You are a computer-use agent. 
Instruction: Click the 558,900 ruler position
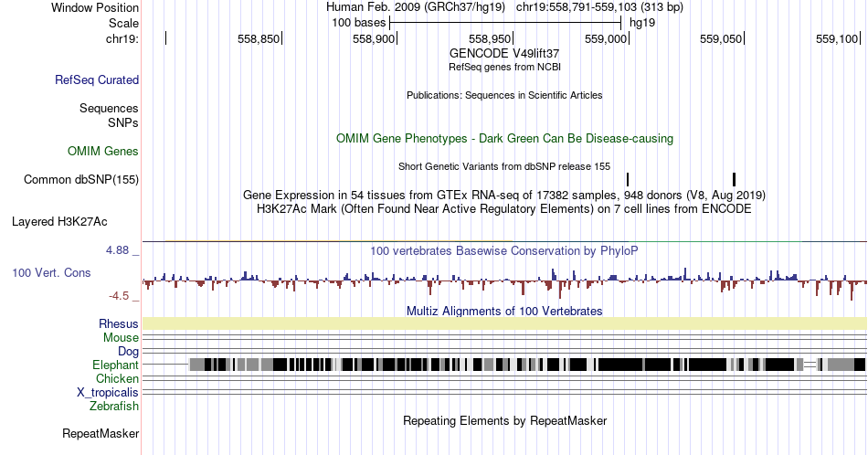point(374,38)
